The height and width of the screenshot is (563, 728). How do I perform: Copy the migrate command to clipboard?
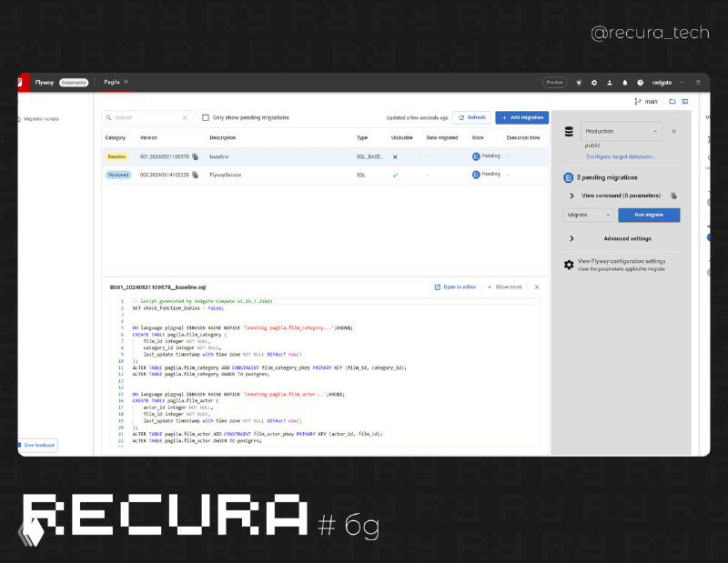point(673,196)
